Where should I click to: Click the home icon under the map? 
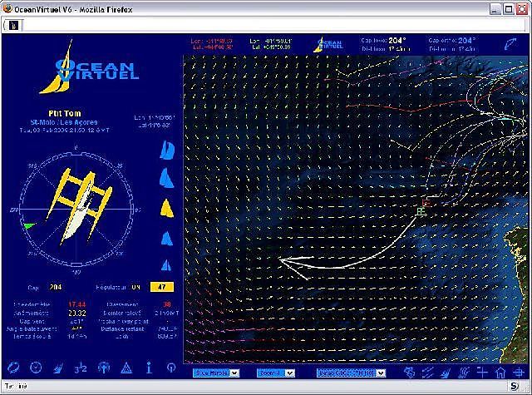(500, 373)
